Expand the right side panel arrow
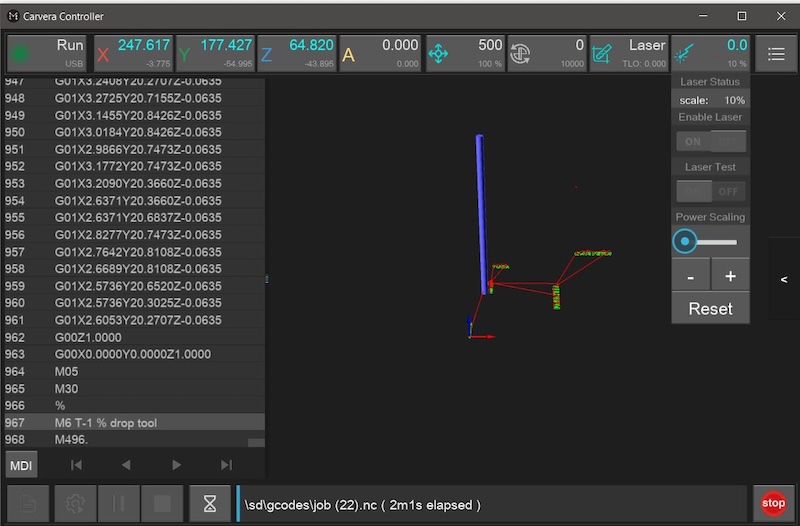 [x=784, y=279]
